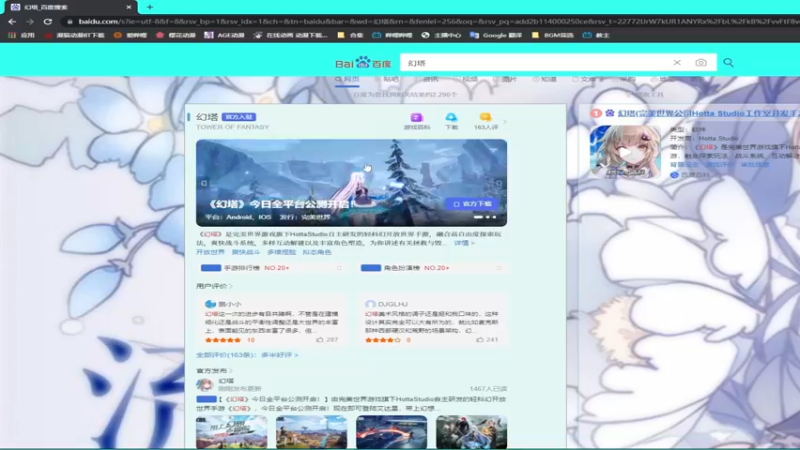Switch to the 文库 tab

(x=585, y=80)
